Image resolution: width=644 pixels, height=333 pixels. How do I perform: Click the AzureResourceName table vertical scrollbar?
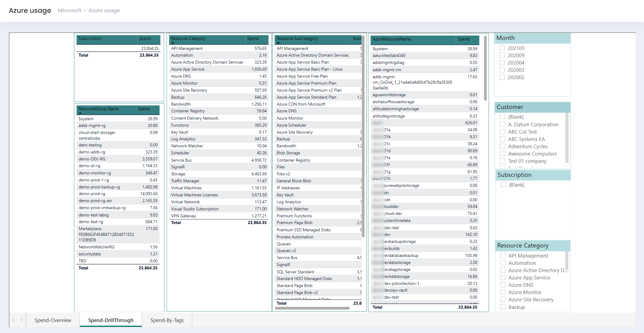pyautogui.click(x=485, y=68)
